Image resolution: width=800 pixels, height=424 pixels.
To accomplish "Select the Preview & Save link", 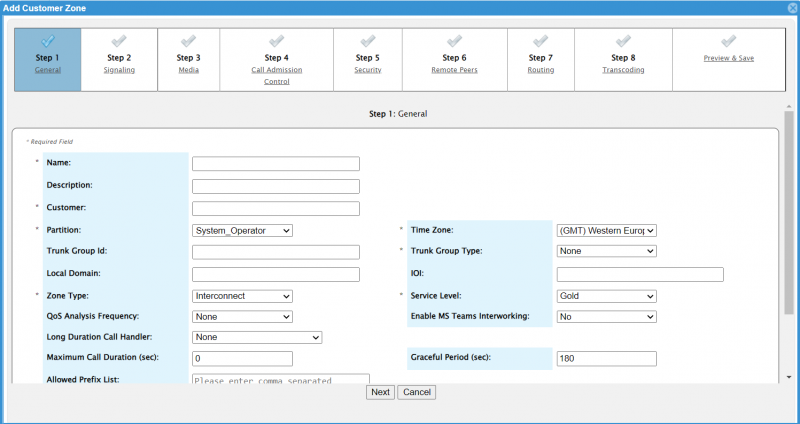I will pos(729,58).
